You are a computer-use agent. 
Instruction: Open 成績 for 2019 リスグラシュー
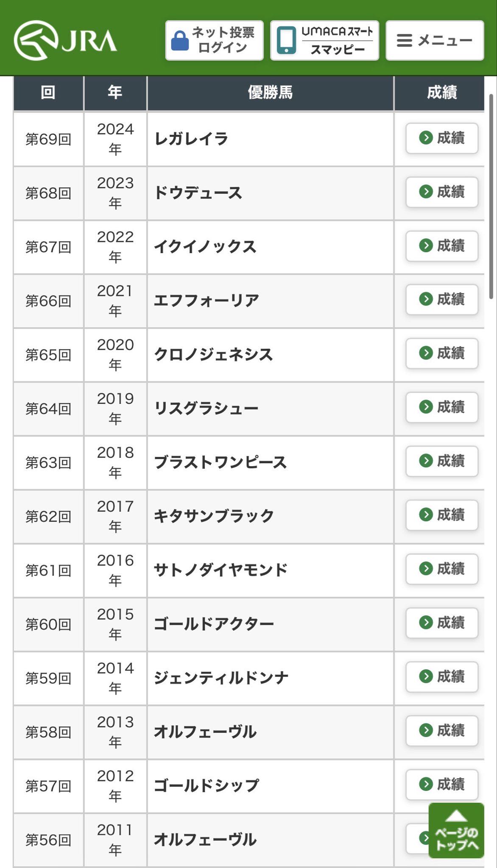coord(442,407)
